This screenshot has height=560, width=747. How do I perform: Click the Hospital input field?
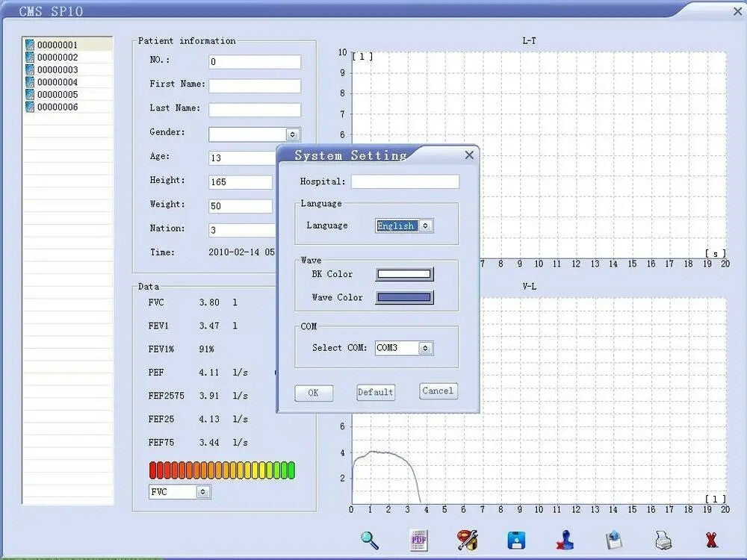coord(405,181)
